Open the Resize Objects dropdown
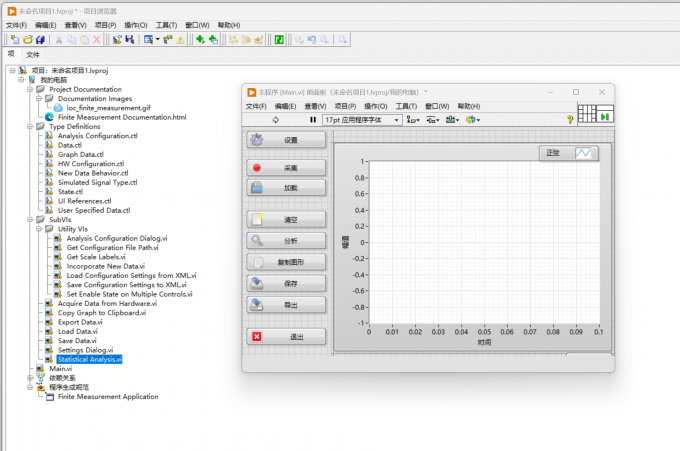This screenshot has height=451, width=680. pyautogui.click(x=452, y=120)
